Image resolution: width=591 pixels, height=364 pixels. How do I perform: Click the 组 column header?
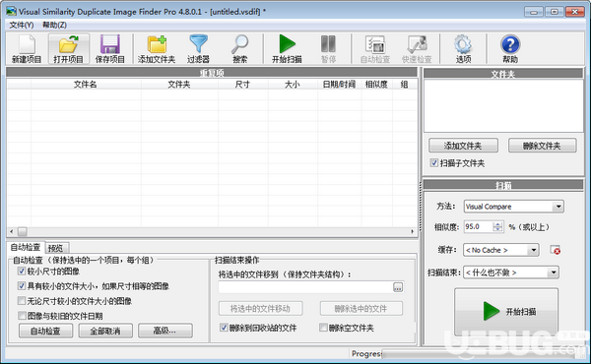tap(405, 85)
